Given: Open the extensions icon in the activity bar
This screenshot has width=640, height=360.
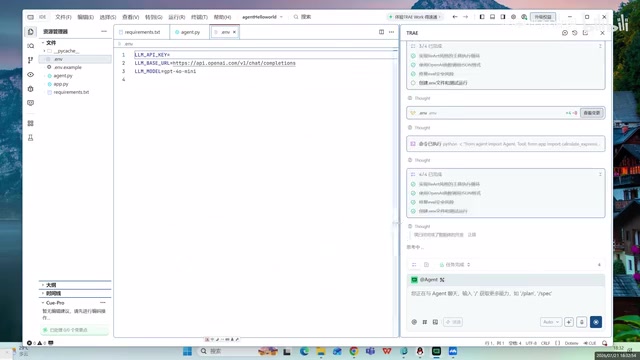Looking at the screenshot, I should (31, 123).
